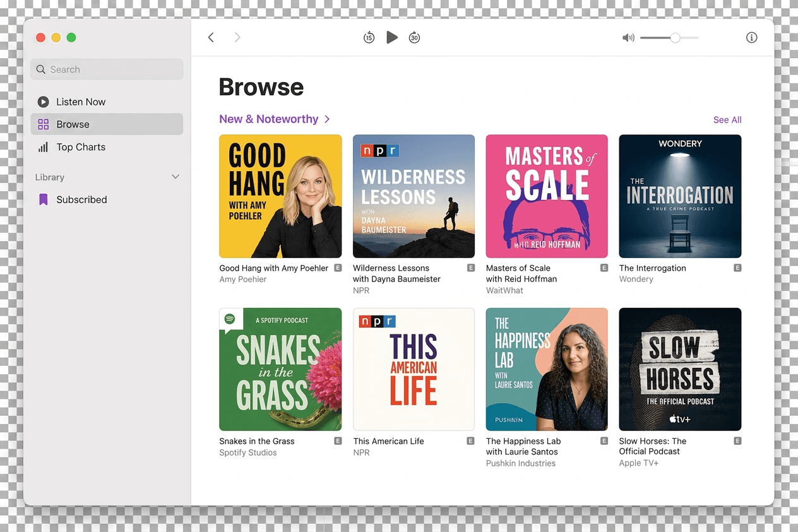798x532 pixels.
Task: Click the explicit badge beside Slow Horses
Action: [x=737, y=440]
